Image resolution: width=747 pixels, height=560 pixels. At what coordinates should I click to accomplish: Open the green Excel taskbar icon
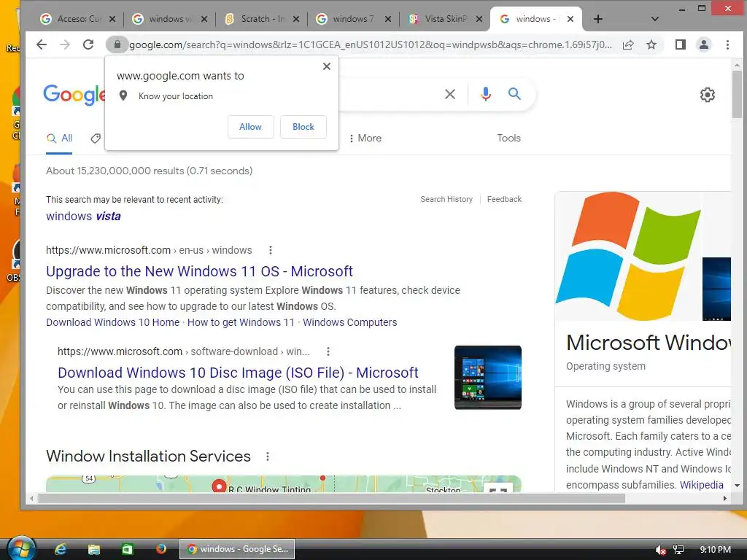click(127, 549)
